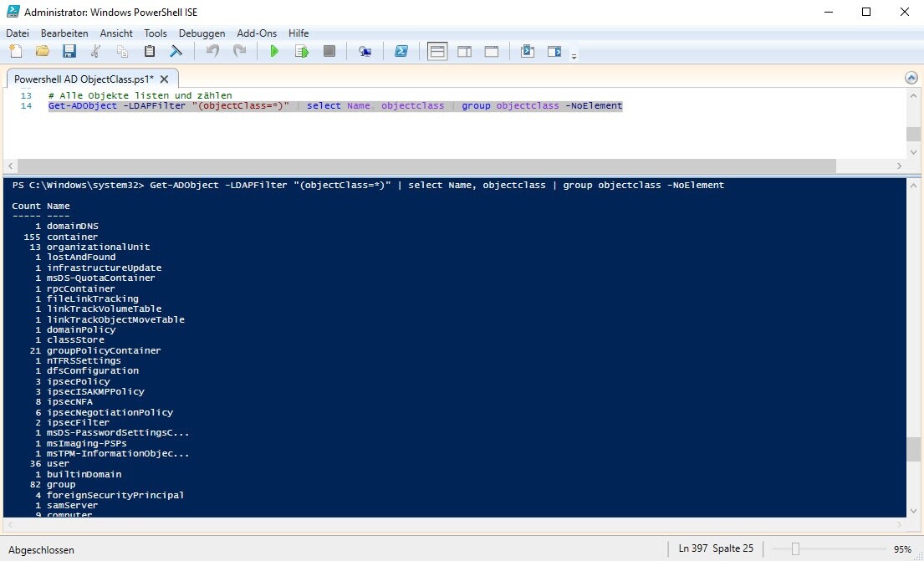
Task: Open the Add-Ons menu
Action: [x=257, y=33]
